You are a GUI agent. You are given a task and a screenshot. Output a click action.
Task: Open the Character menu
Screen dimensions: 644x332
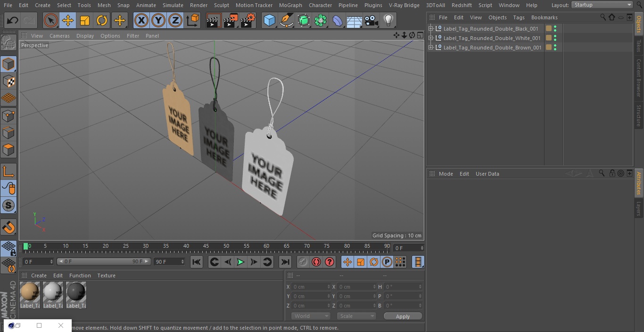click(321, 5)
